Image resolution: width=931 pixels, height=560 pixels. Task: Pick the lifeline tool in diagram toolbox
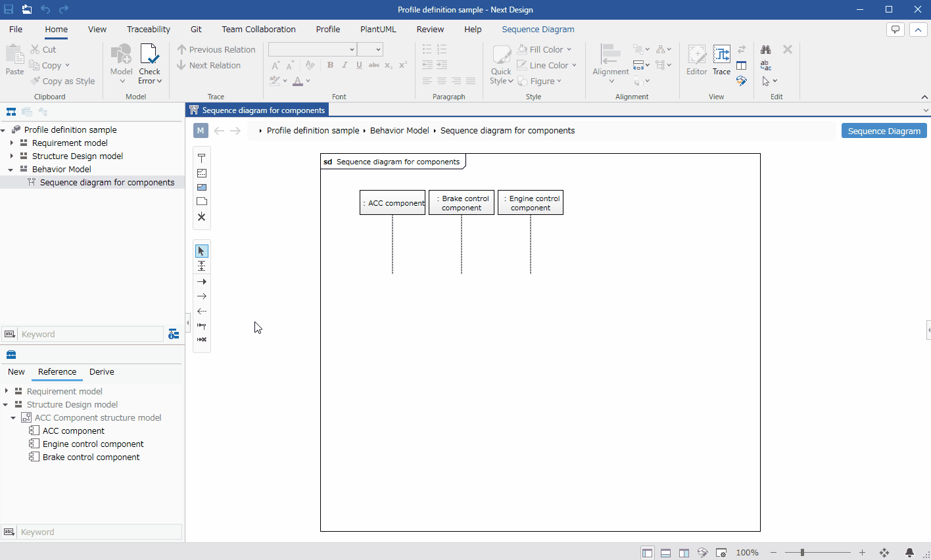(202, 158)
